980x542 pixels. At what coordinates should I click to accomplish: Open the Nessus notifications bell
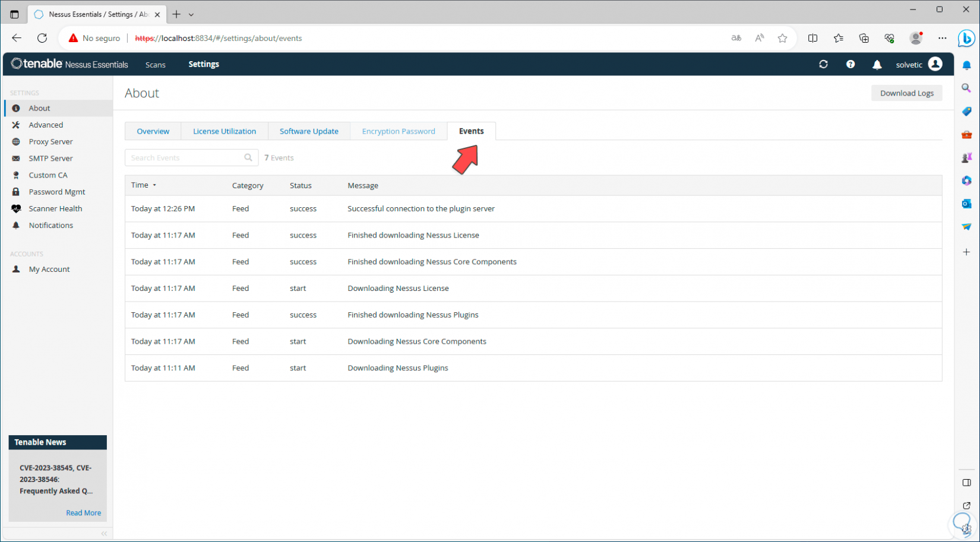pyautogui.click(x=877, y=65)
